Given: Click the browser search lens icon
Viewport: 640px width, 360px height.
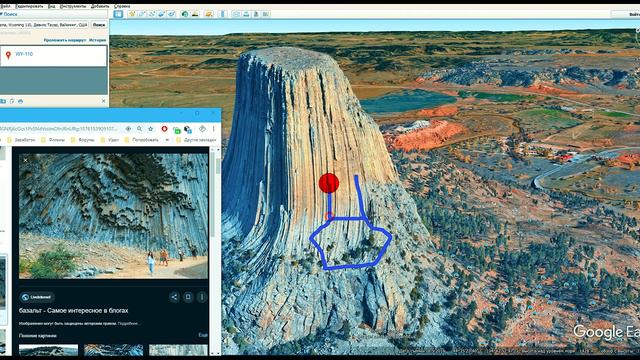Looking at the screenshot, I should pyautogui.click(x=140, y=129).
